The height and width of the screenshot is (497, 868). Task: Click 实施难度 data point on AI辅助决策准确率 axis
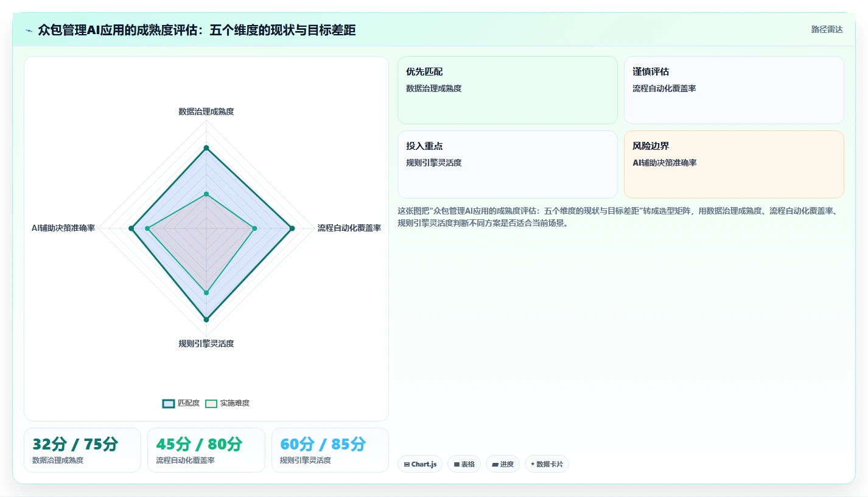coord(147,228)
